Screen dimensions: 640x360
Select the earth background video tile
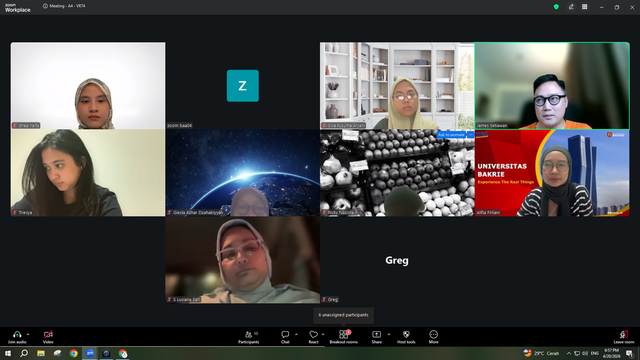[242, 173]
